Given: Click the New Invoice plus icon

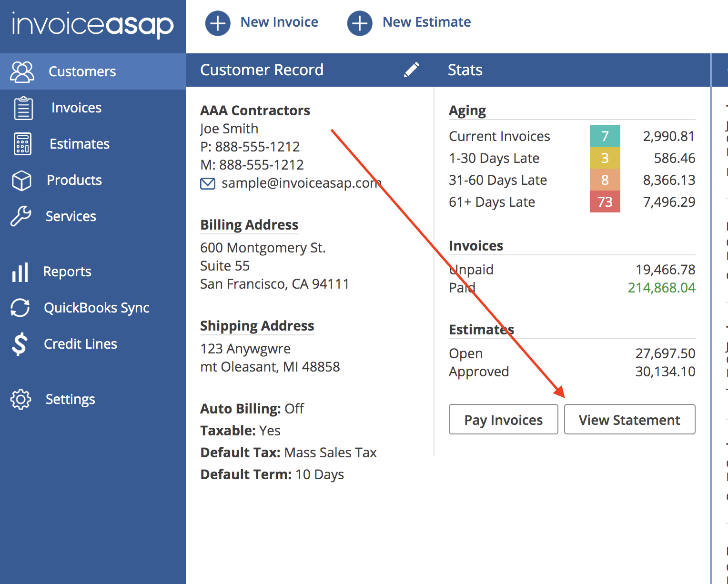Looking at the screenshot, I should (218, 23).
